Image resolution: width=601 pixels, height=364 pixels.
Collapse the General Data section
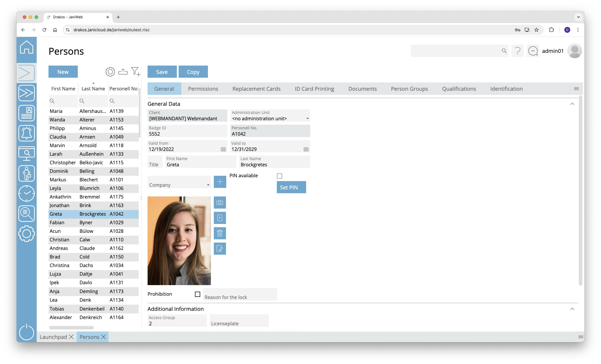click(x=572, y=104)
